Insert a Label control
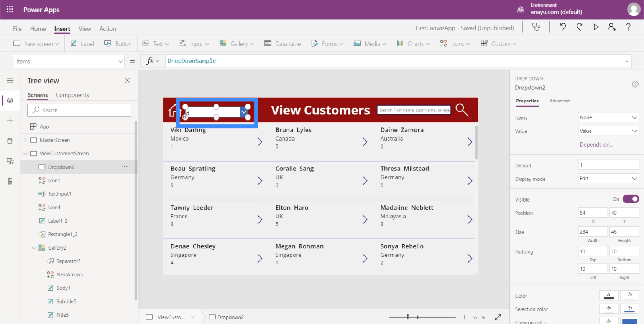Image resolution: width=644 pixels, height=324 pixels. (x=82, y=44)
